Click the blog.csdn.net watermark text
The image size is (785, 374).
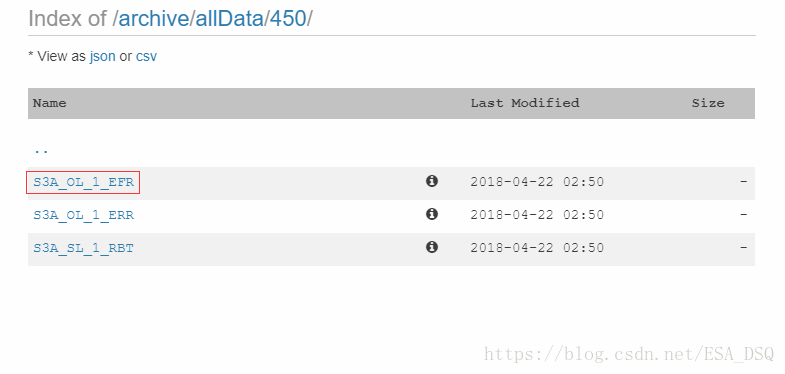[629, 354]
